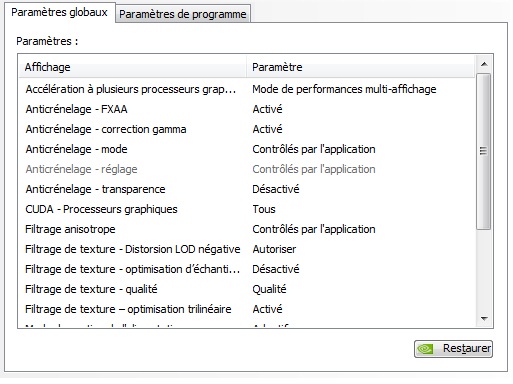The height and width of the screenshot is (384, 513).
Task: Select Anticrénelage - correction gamma row
Action: pos(247,129)
